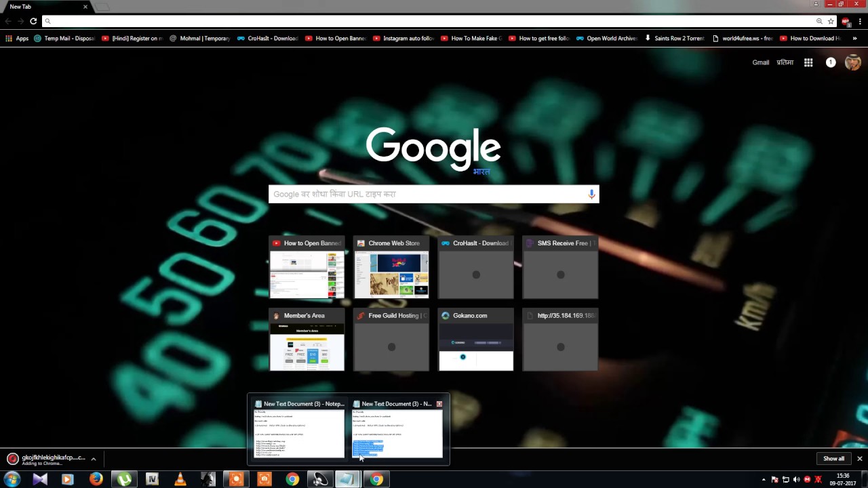The image size is (868, 488).
Task: Open the world4ufree.ws bookmark
Action: tap(743, 39)
